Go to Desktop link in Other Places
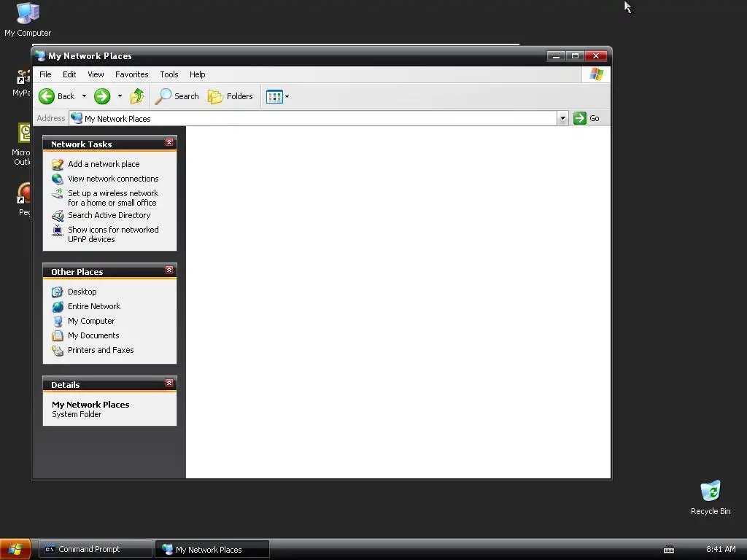This screenshot has width=747, height=560. pos(82,292)
